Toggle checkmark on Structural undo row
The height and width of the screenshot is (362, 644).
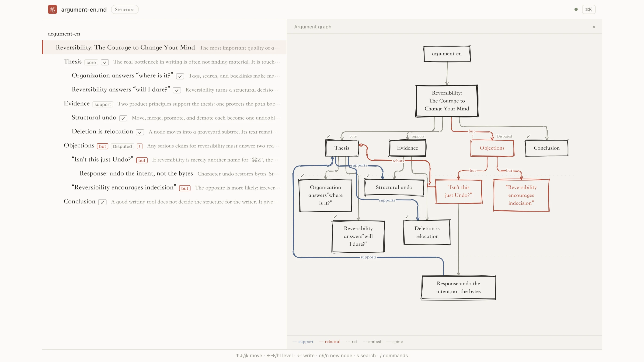[x=123, y=118]
